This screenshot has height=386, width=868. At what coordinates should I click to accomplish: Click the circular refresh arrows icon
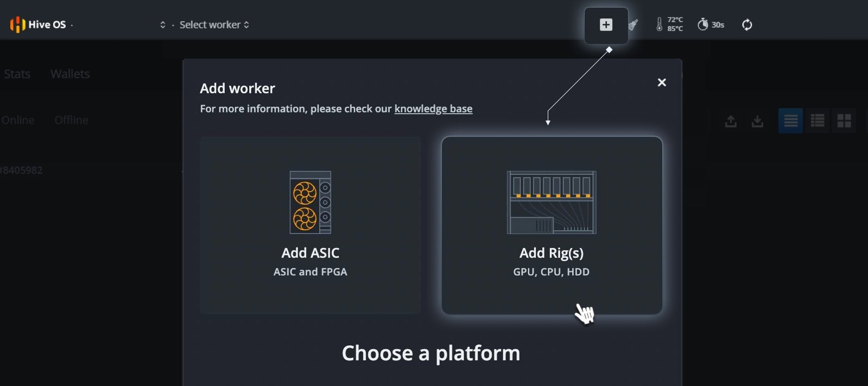tap(747, 24)
